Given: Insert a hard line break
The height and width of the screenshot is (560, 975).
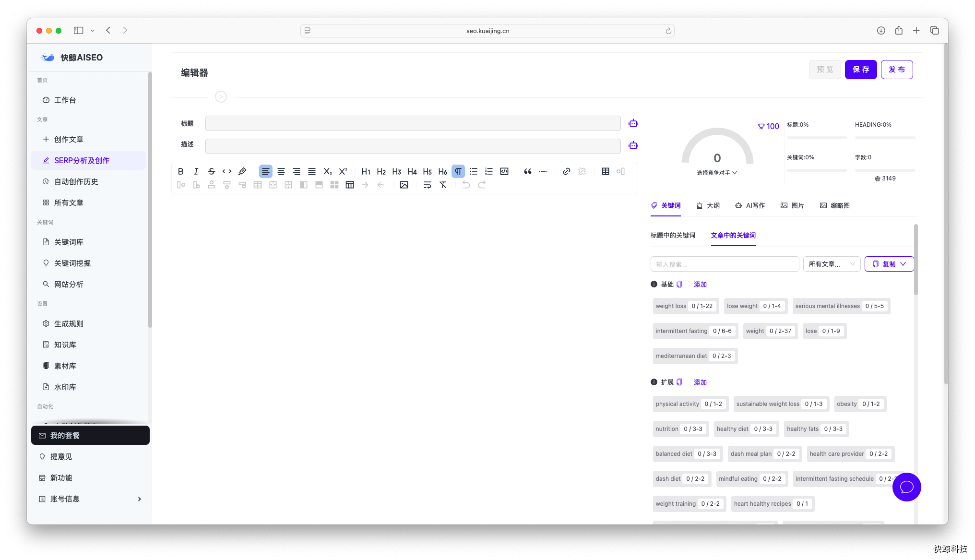Looking at the screenshot, I should coord(427,185).
